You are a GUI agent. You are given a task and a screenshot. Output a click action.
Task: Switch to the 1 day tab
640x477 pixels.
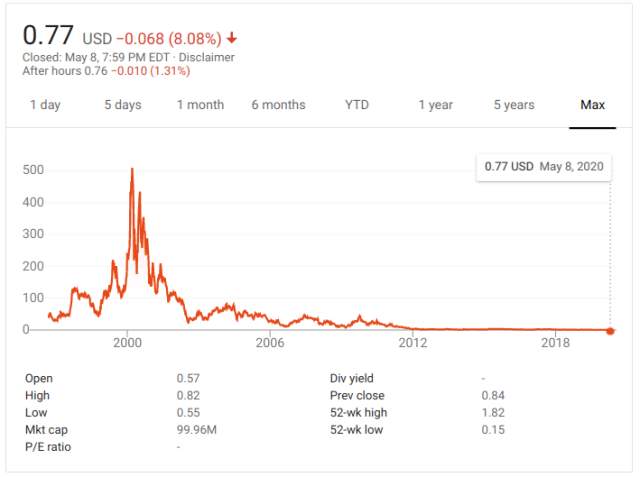(44, 105)
